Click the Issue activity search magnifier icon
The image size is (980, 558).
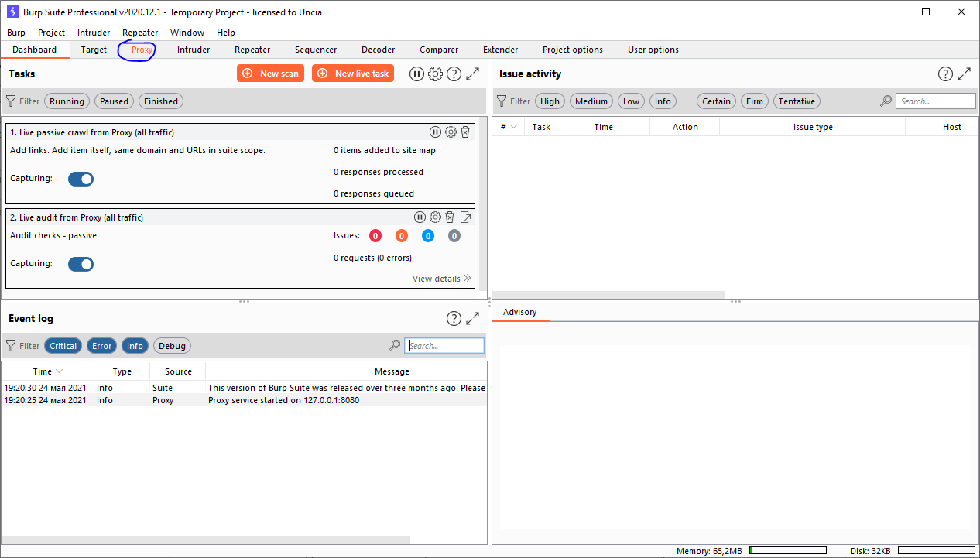[x=886, y=101]
